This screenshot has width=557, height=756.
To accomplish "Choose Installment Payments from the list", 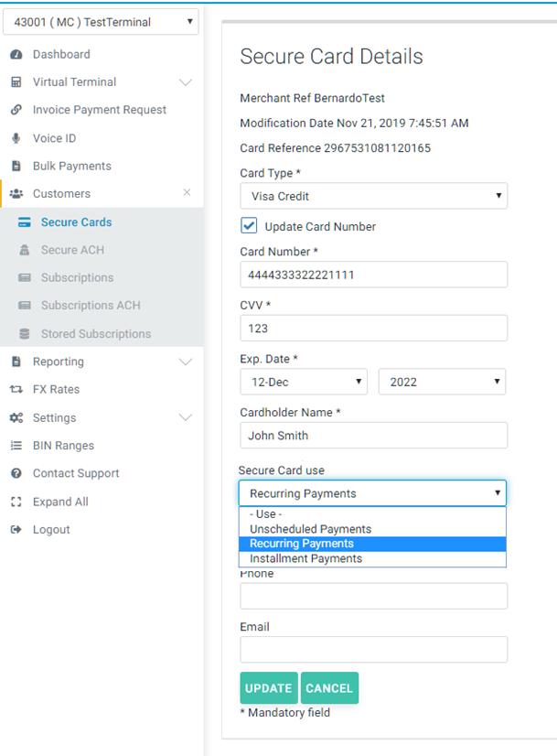I will click(305, 558).
